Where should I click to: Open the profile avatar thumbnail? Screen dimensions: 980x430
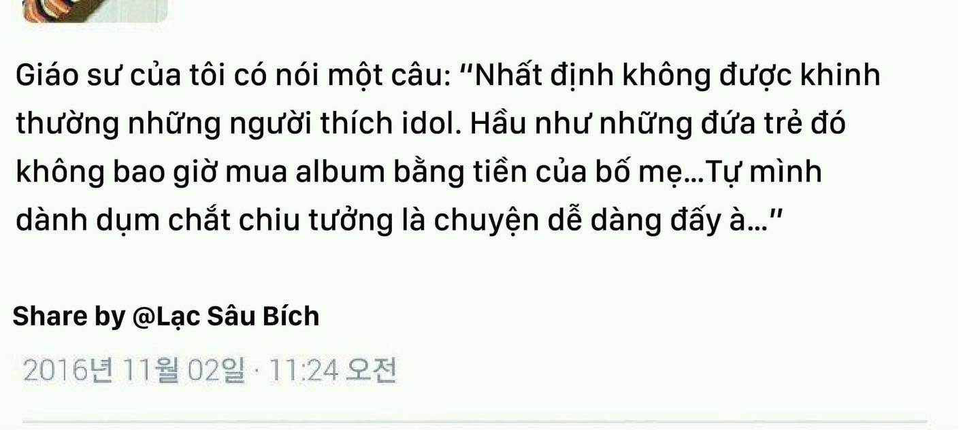coord(95,11)
